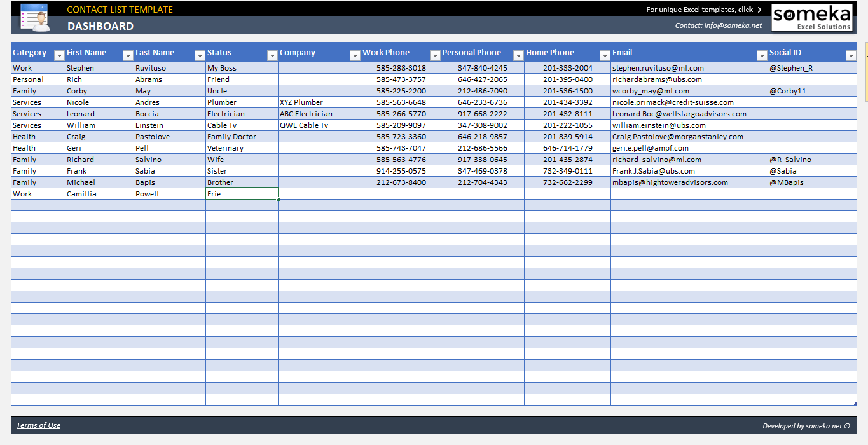
Task: Open the Status column filter dropdown
Action: 272,55
